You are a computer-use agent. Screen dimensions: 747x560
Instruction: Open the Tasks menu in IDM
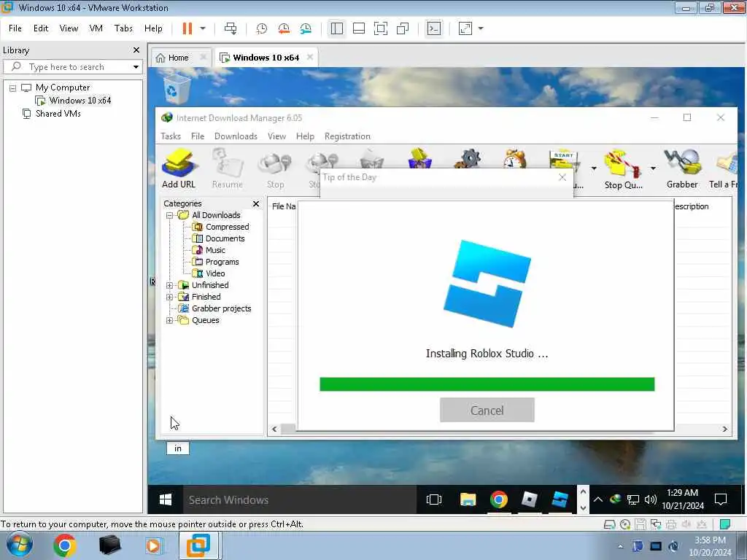pos(171,136)
